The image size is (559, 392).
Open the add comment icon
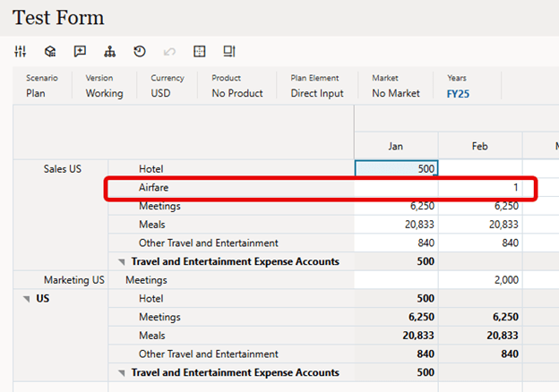[x=80, y=51]
